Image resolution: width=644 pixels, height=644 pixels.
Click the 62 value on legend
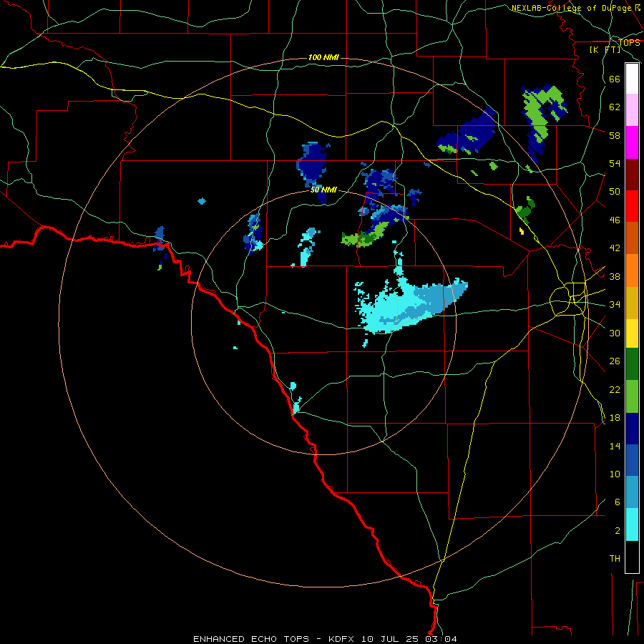(x=615, y=107)
